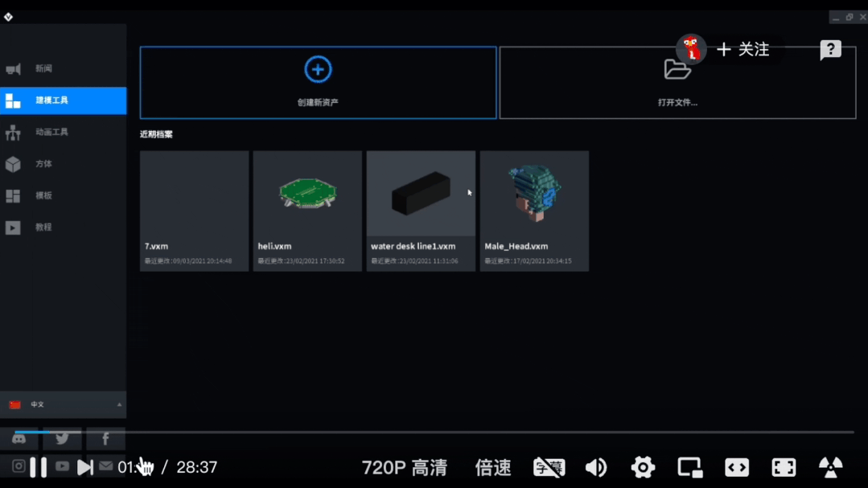Mute the video volume speaker

[x=596, y=467]
